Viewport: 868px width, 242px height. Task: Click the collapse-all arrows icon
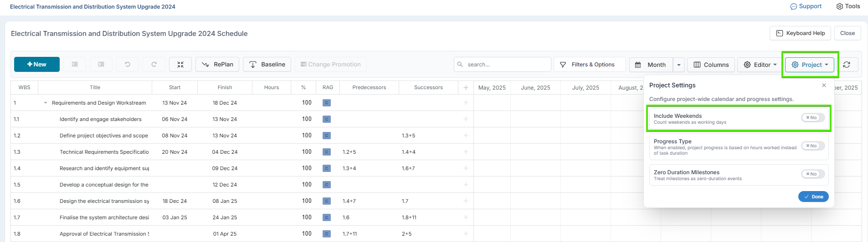coord(180,64)
